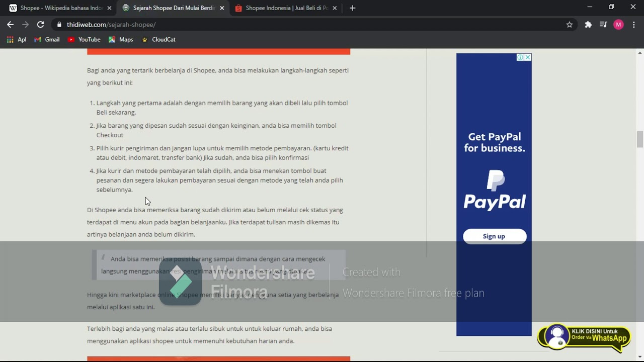Click paragraph beginning 'Terlebih bagi anda yang malas'
The height and width of the screenshot is (362, 644).
[209, 335]
